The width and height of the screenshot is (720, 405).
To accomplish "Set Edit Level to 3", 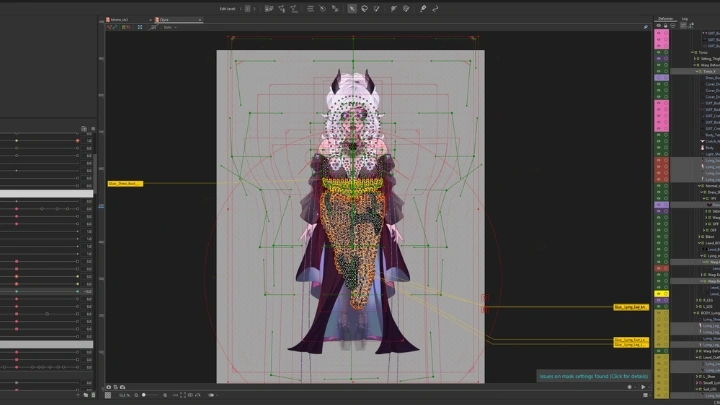I will (x=254, y=8).
